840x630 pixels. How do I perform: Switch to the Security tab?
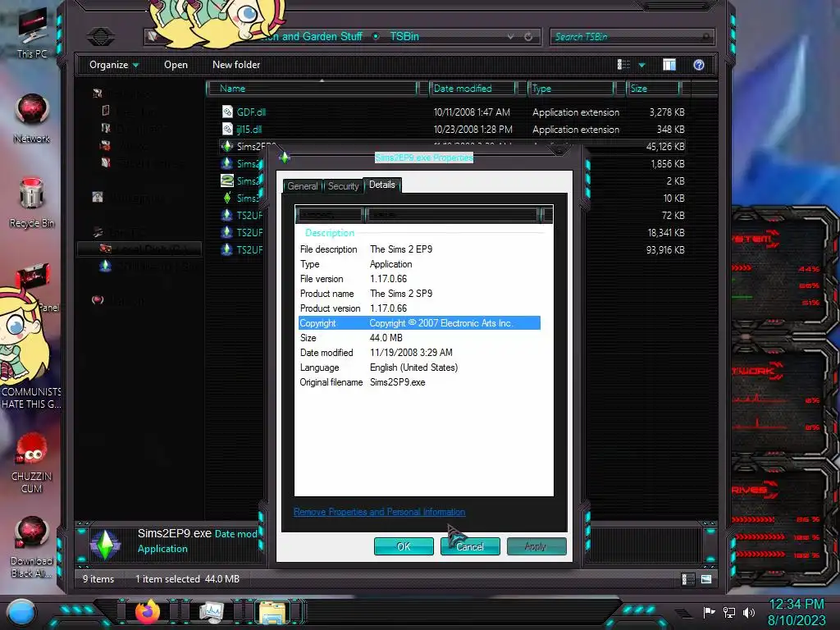pos(344,186)
